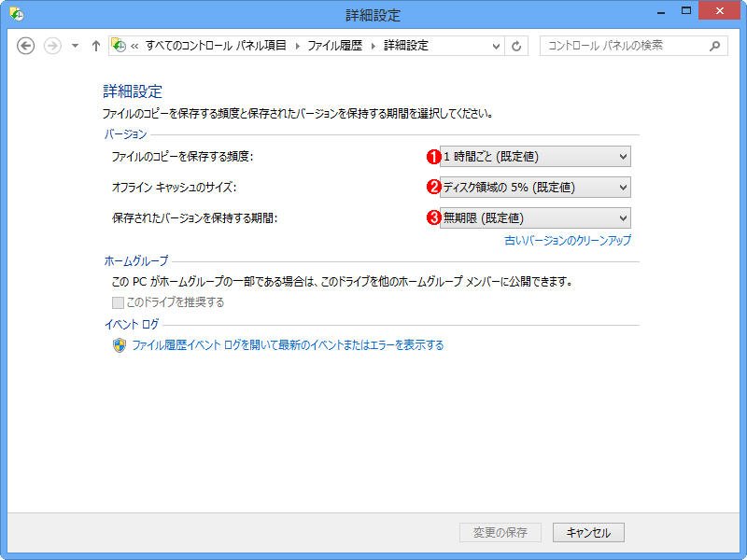
Task: Click the magnifier search icon
Action: tap(714, 46)
